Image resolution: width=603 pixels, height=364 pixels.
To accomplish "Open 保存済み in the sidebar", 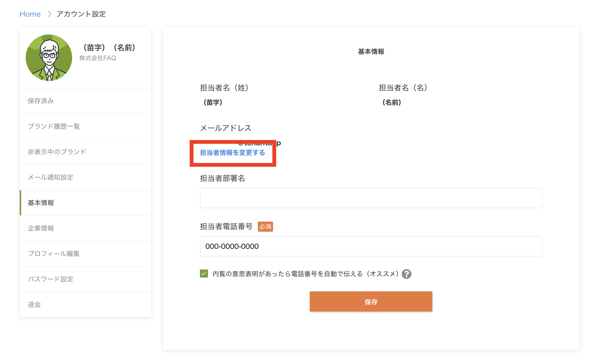I will click(41, 101).
